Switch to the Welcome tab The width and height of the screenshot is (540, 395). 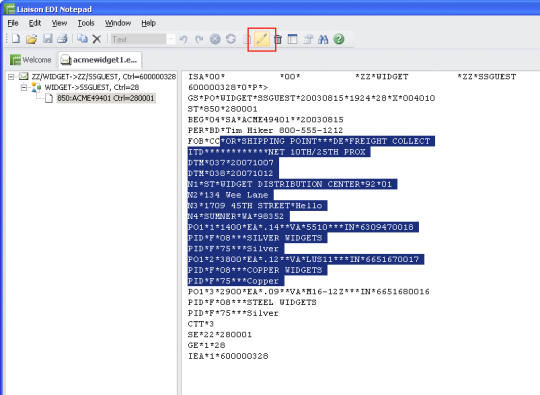[x=31, y=60]
